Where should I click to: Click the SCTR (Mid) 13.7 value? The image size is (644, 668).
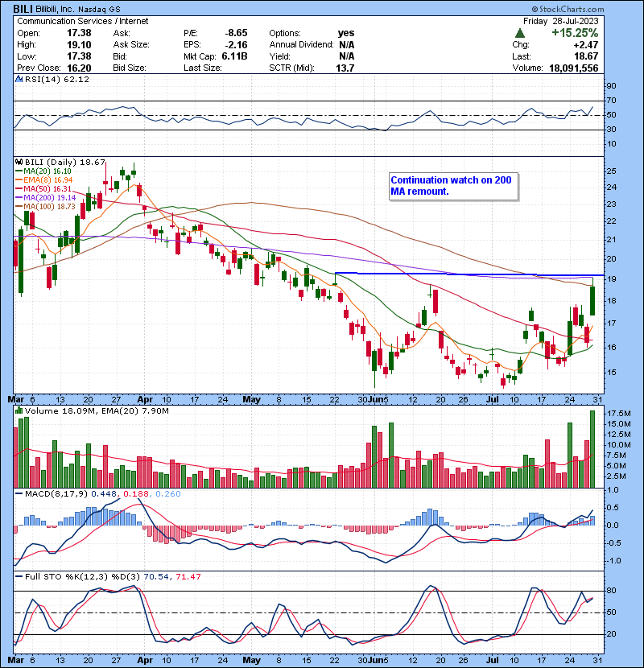pyautogui.click(x=345, y=68)
